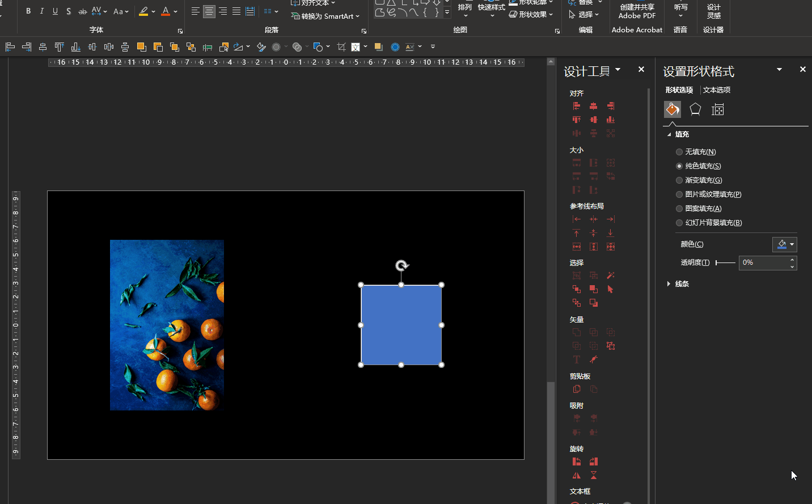Select the orange fruit picture on slide
The image size is (812, 504).
[x=167, y=325]
